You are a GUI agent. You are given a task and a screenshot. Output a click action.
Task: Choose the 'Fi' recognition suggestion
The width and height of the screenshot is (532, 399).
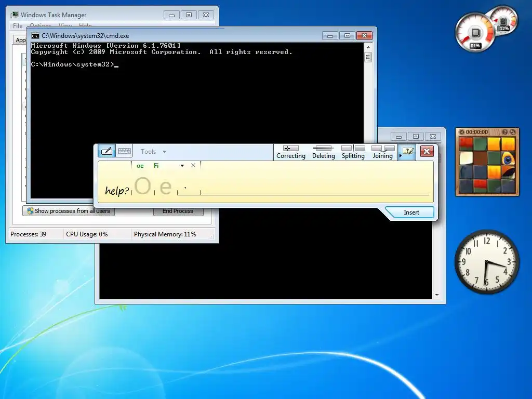pos(156,166)
